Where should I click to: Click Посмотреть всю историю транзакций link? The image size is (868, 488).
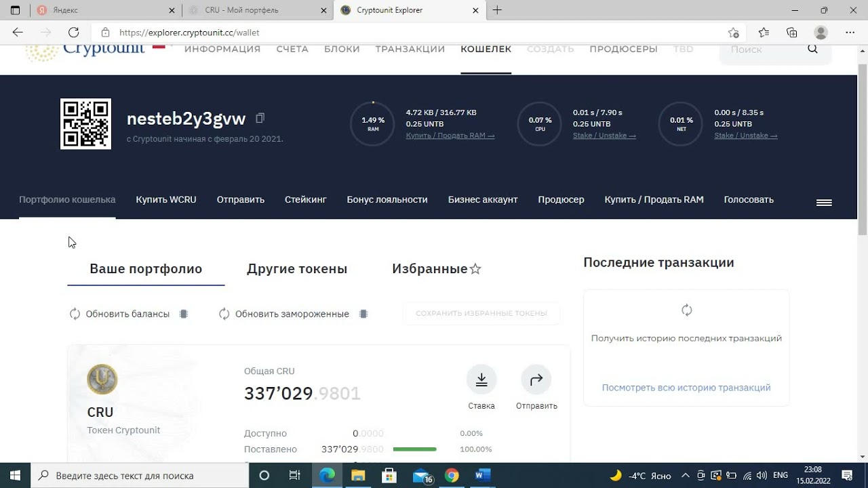686,388
